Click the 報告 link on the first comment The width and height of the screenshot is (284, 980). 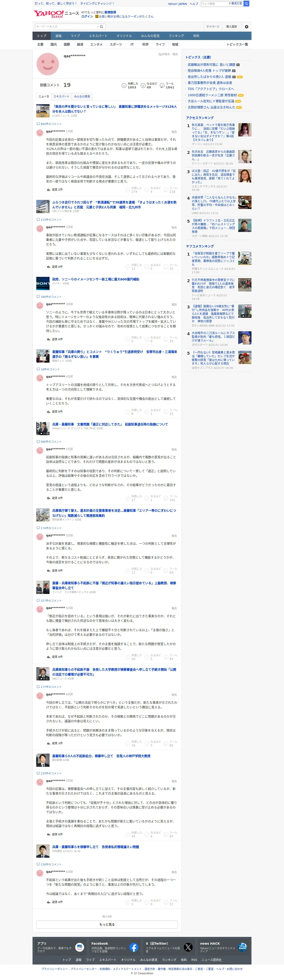174,132
